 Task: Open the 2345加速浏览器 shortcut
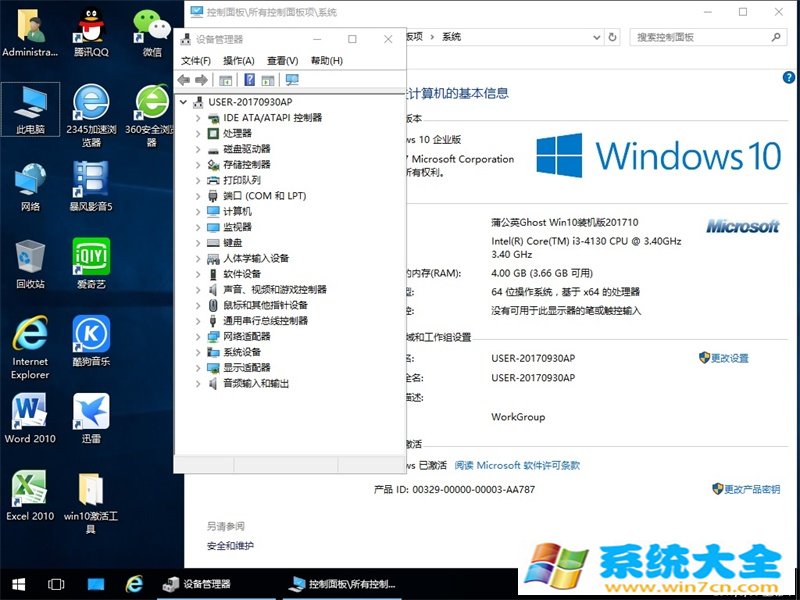click(x=91, y=116)
